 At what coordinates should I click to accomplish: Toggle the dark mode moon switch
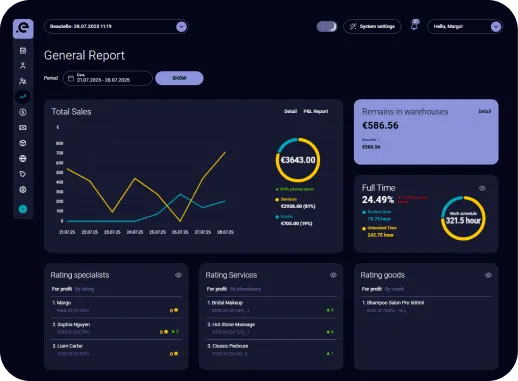click(327, 27)
